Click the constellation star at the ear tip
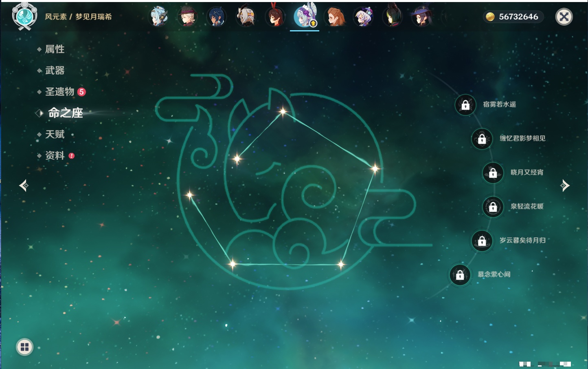The image size is (588, 369). tap(283, 111)
